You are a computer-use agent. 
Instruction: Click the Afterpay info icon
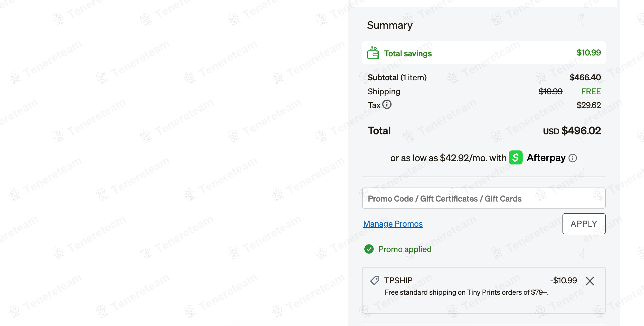coord(573,158)
